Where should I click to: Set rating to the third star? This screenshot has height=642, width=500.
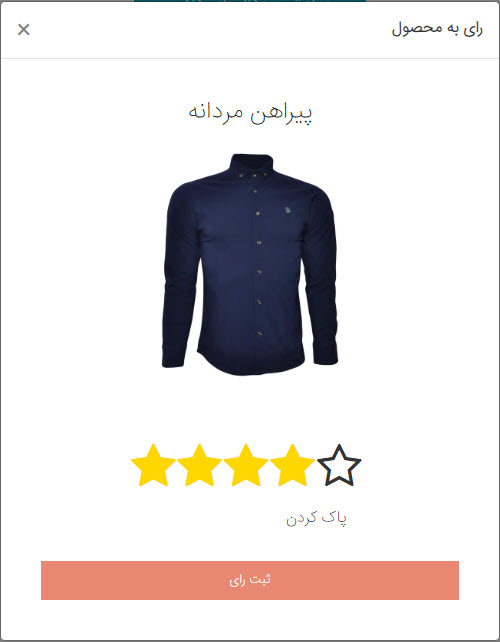tap(246, 466)
